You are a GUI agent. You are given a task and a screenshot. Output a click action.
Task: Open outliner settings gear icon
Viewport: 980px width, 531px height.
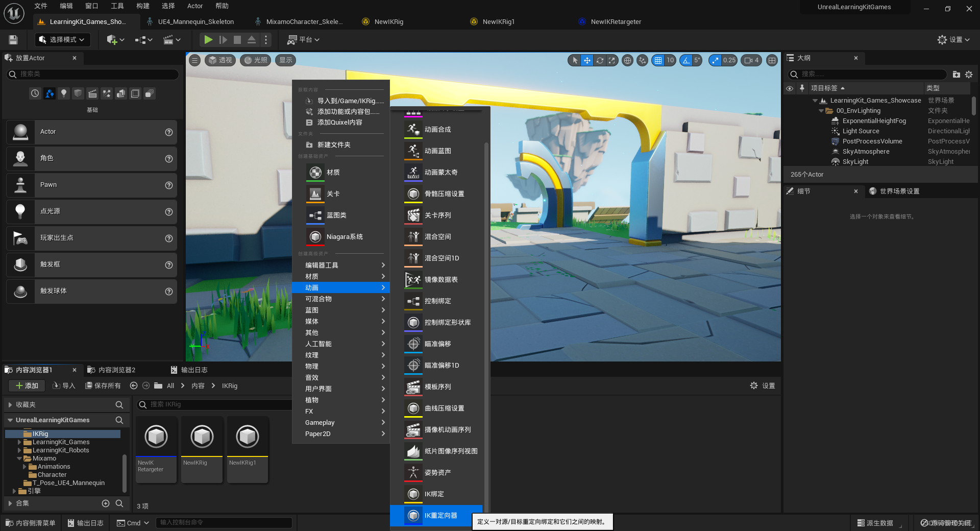969,75
